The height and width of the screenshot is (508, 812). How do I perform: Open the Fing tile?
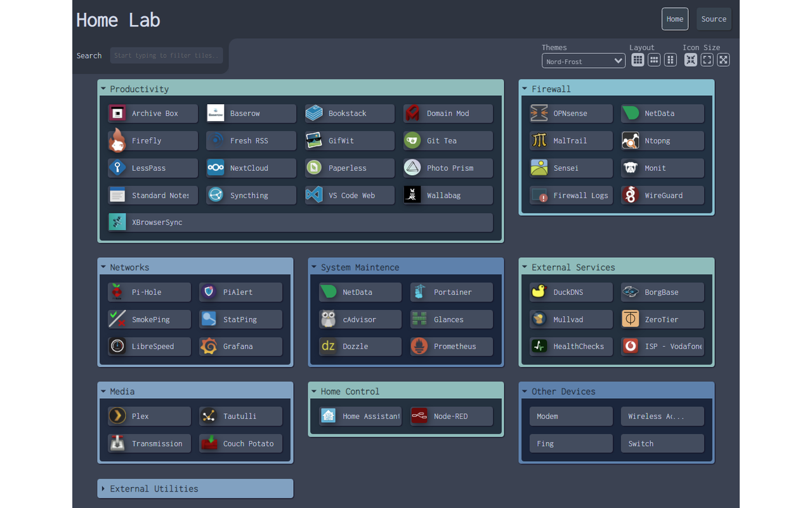coord(571,444)
